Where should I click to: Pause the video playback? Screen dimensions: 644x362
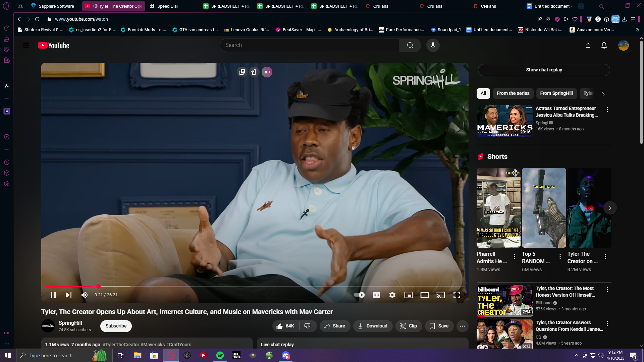tap(53, 295)
